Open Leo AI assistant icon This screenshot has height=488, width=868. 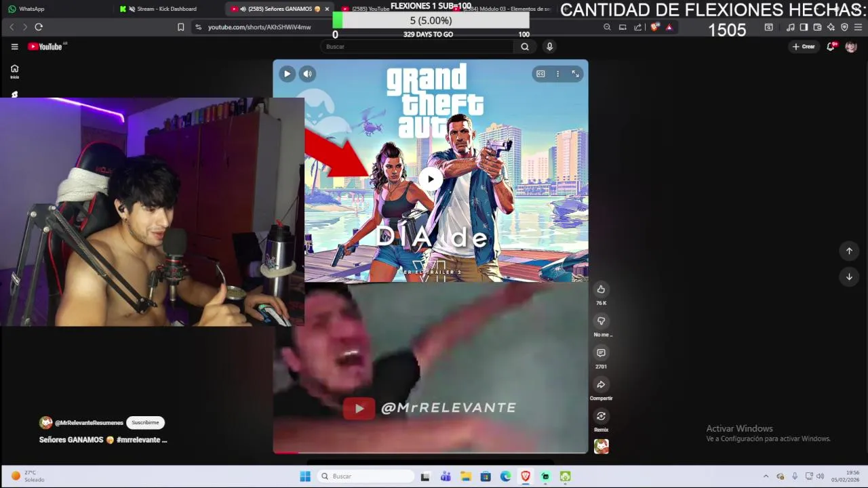pos(831,27)
